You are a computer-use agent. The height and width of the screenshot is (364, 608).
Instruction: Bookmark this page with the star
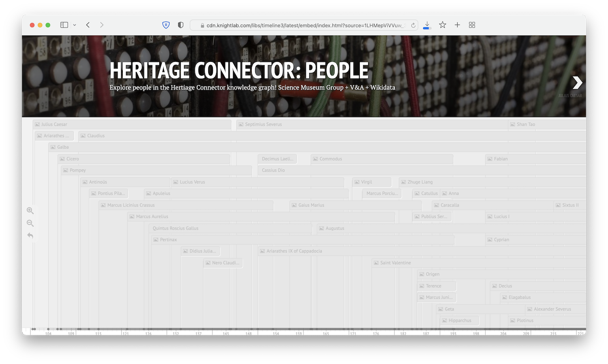(x=443, y=25)
